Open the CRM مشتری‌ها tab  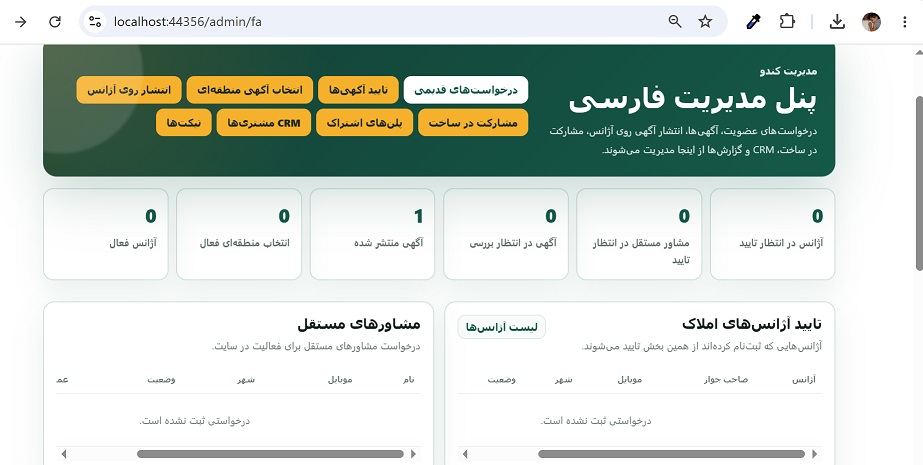pyautogui.click(x=264, y=122)
